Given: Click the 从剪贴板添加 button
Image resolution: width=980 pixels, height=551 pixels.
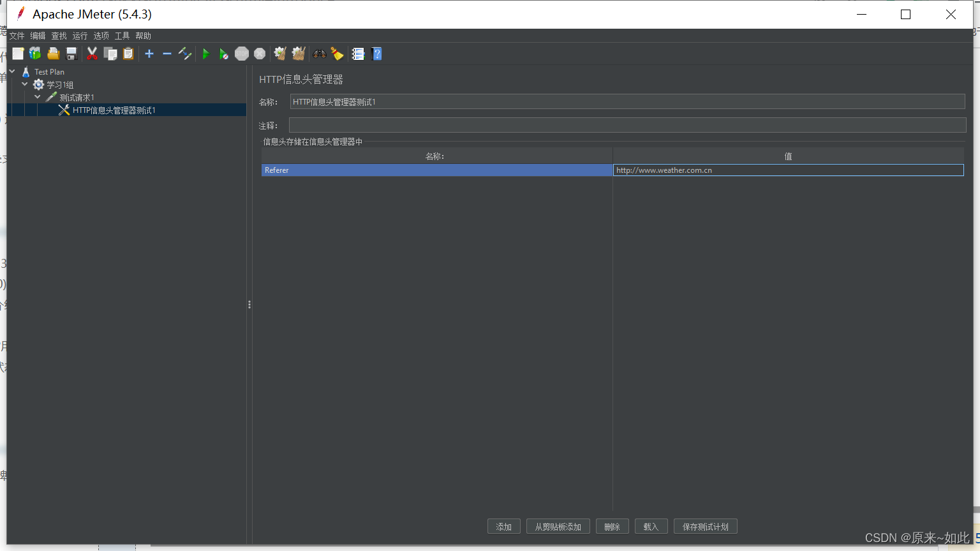Looking at the screenshot, I should [x=558, y=527].
